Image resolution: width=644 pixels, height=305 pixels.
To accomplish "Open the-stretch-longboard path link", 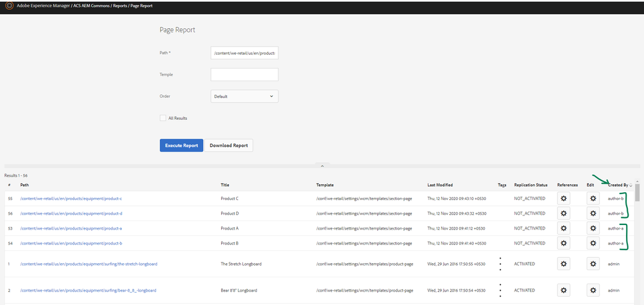I will [89, 264].
